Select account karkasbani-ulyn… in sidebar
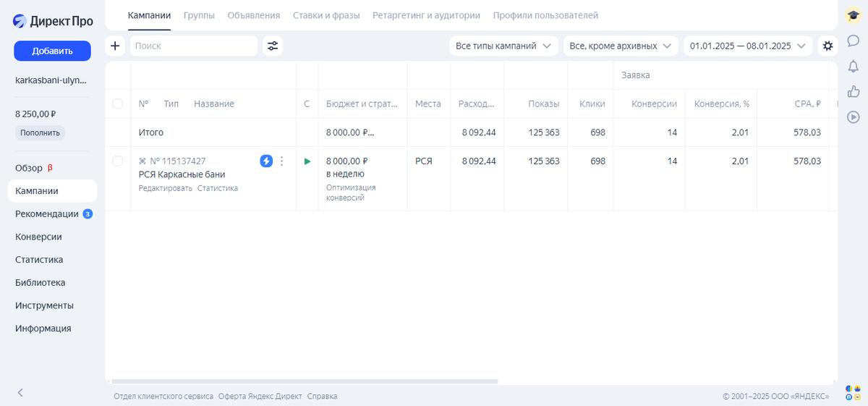This screenshot has width=868, height=406. click(x=51, y=80)
